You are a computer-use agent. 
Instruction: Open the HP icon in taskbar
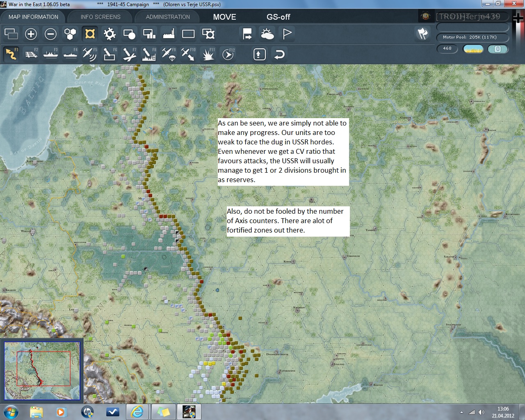87,412
